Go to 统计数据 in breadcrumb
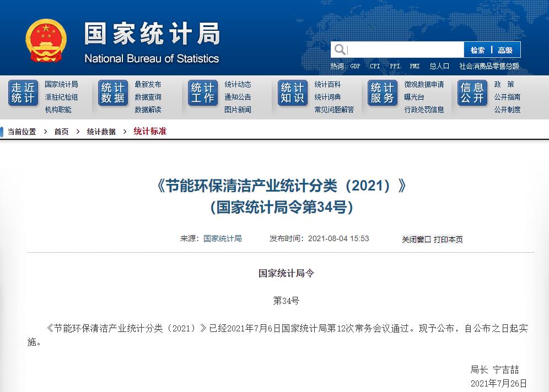The width and height of the screenshot is (549, 392). tap(101, 132)
